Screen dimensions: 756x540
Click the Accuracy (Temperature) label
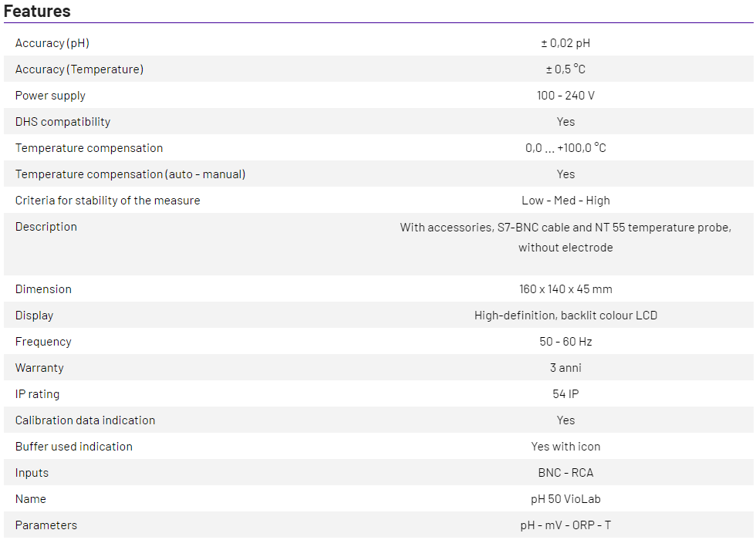[x=79, y=69]
